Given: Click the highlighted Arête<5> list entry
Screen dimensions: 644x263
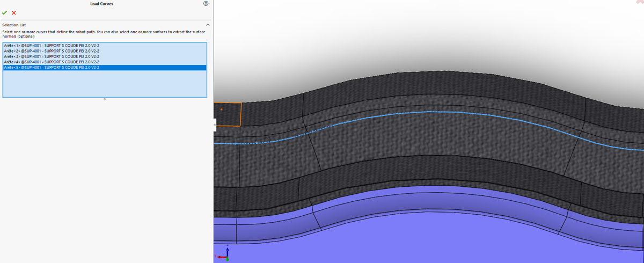Looking at the screenshot, I should coord(51,68).
